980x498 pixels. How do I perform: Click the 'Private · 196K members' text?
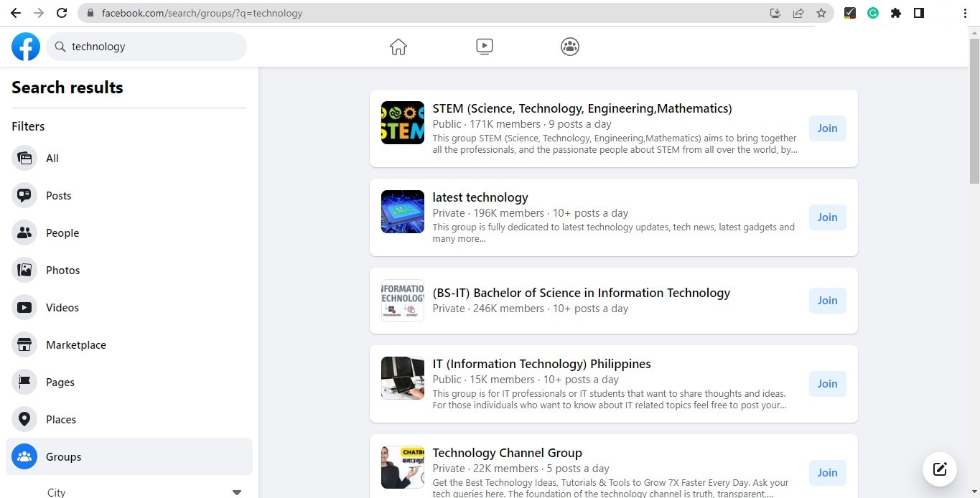point(488,213)
